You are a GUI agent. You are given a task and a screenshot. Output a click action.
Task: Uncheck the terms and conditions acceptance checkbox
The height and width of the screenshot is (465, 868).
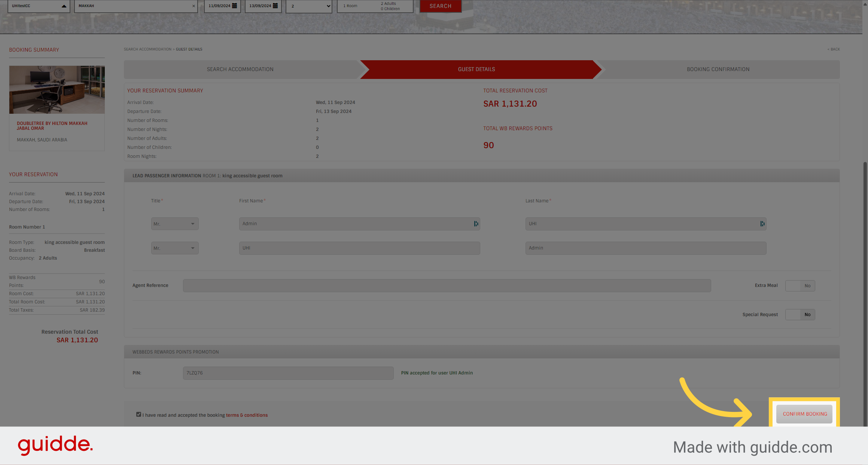[138, 414]
